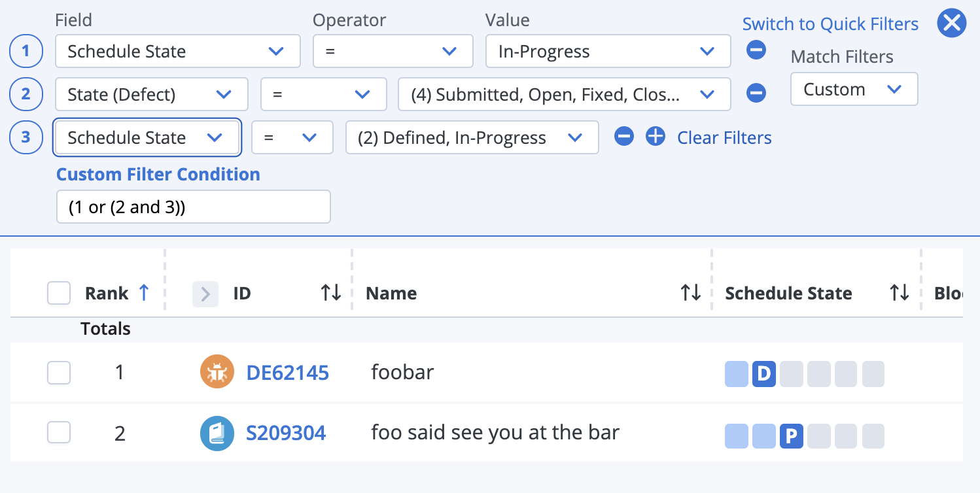The width and height of the screenshot is (980, 493).
Task: Remove filter row 1 with minus icon
Action: pyautogui.click(x=756, y=50)
